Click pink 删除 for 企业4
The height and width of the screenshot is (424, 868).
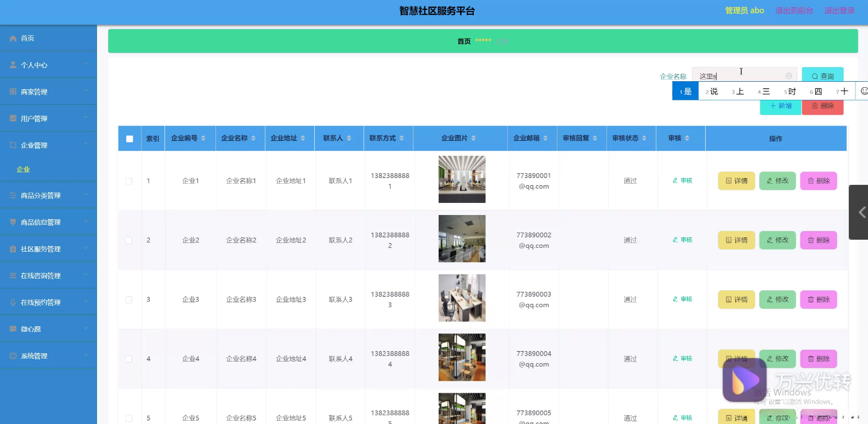(x=819, y=359)
